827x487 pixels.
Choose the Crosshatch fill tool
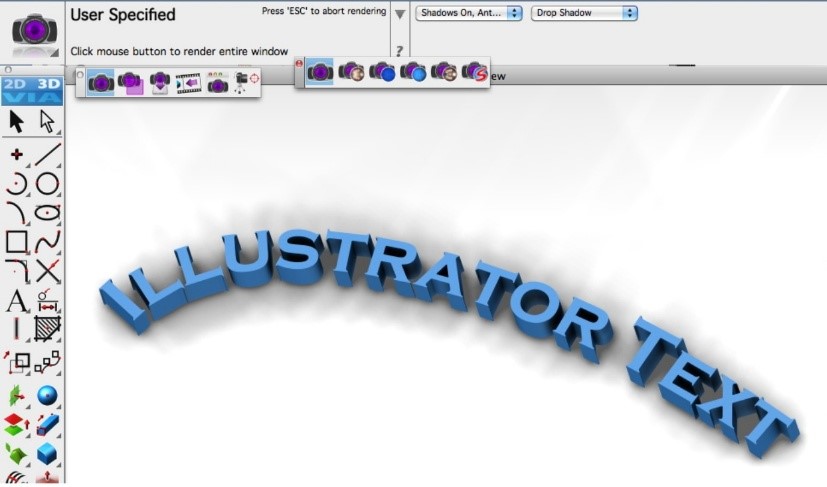point(48,329)
